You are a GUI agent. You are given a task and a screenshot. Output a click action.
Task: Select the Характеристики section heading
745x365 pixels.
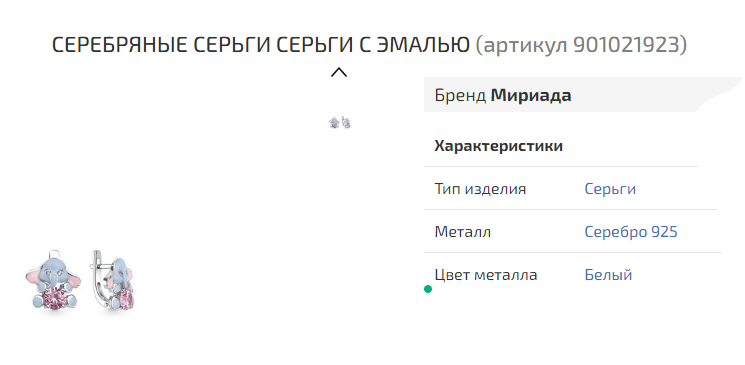click(498, 146)
